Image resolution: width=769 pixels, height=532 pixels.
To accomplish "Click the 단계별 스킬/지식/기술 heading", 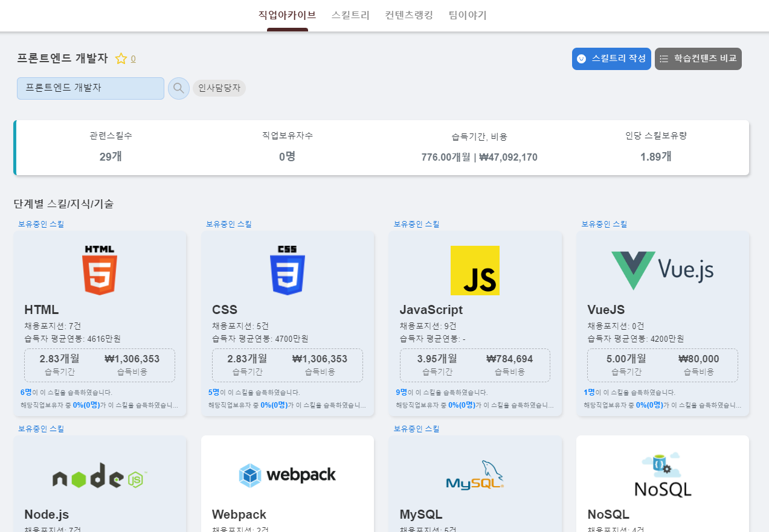I will point(63,204).
